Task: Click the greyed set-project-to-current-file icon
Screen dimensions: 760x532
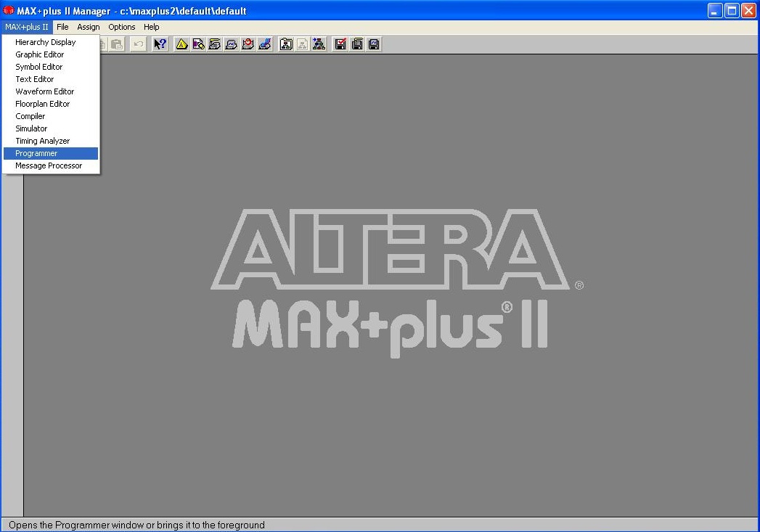Action: click(303, 44)
